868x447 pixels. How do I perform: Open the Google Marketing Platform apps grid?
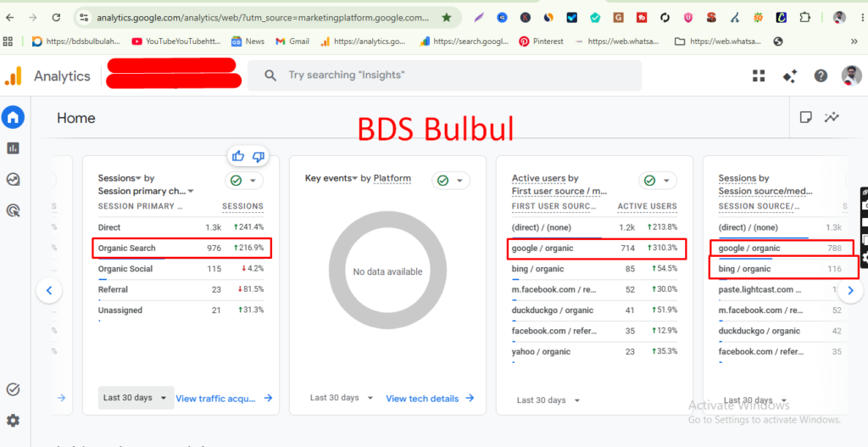pyautogui.click(x=759, y=75)
